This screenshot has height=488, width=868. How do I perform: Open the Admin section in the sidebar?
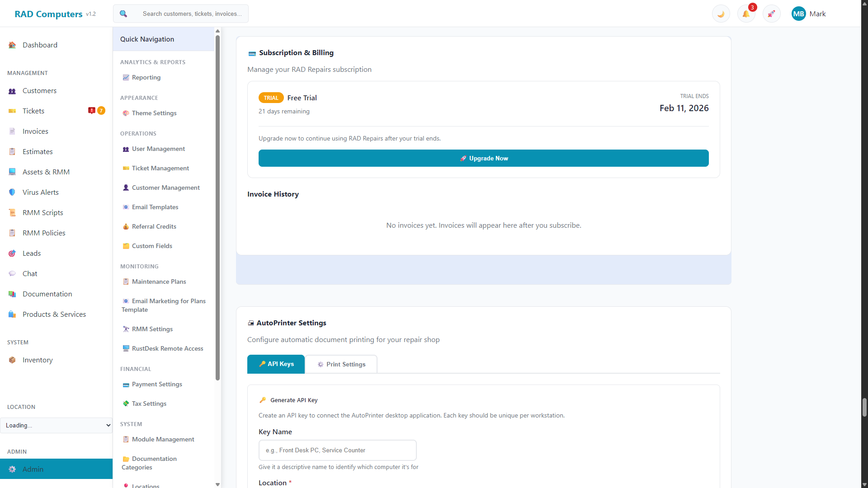33,469
